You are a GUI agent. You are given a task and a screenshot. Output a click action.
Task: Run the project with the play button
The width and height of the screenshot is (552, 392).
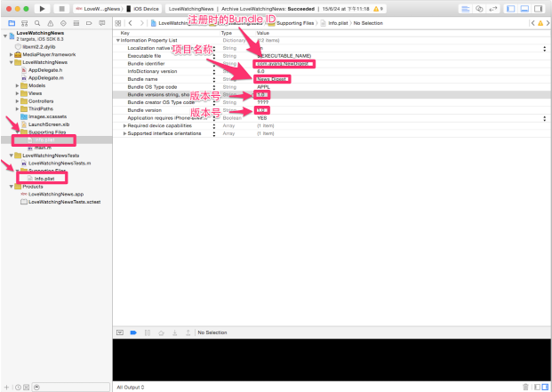tap(42, 9)
